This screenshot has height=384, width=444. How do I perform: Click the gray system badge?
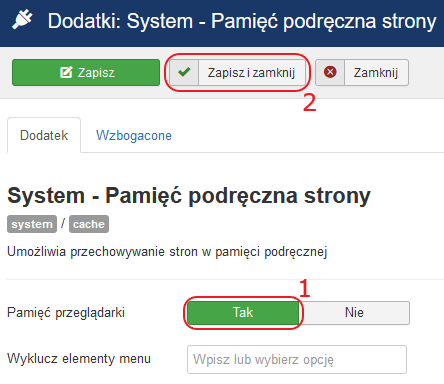point(32,224)
